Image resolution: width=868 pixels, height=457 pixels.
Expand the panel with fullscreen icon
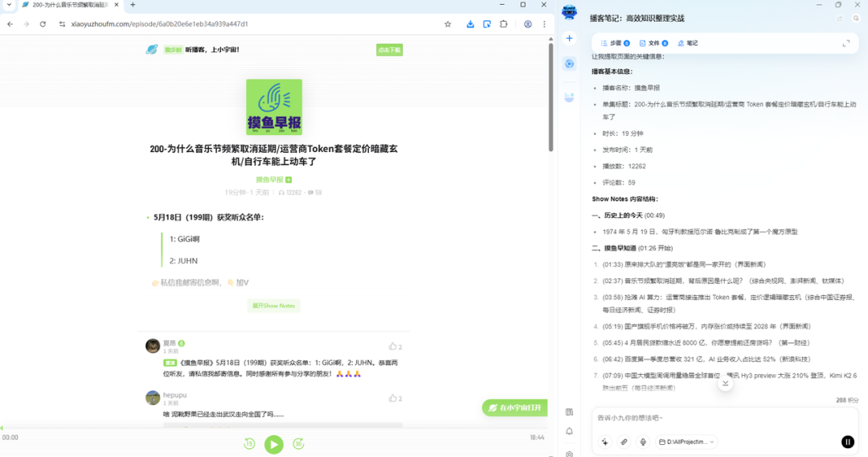pyautogui.click(x=845, y=43)
